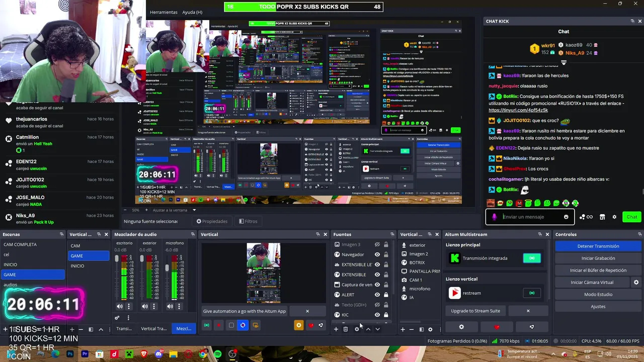Delete selected source with trash icon
The height and width of the screenshot is (362, 644).
[x=346, y=329]
